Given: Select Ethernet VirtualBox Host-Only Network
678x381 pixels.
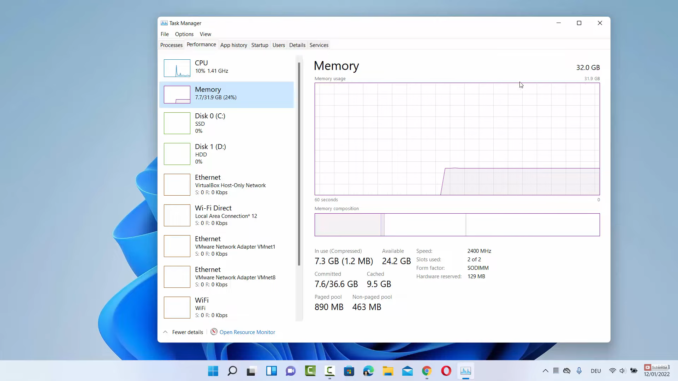Looking at the screenshot, I should coord(227,185).
